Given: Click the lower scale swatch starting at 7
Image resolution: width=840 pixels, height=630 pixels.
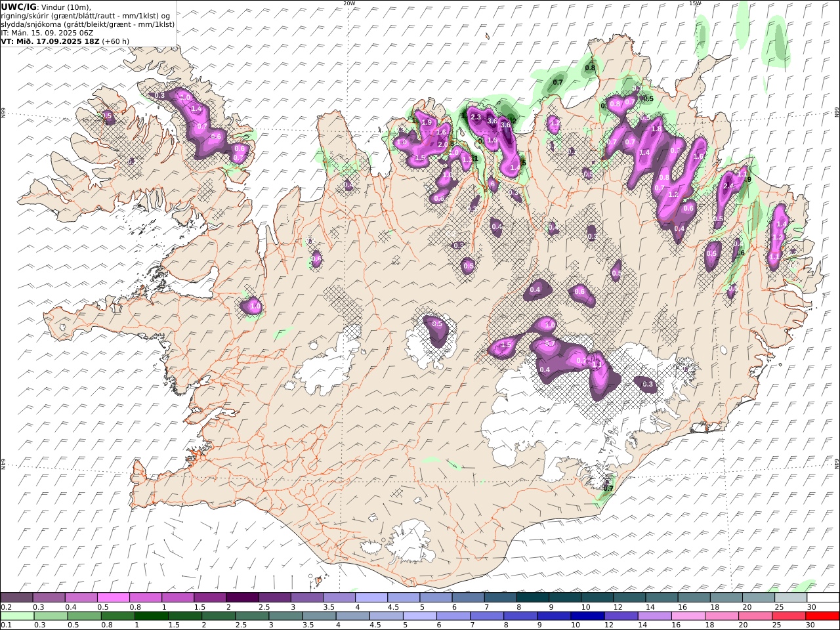Looking at the screenshot, I should [x=486, y=616].
